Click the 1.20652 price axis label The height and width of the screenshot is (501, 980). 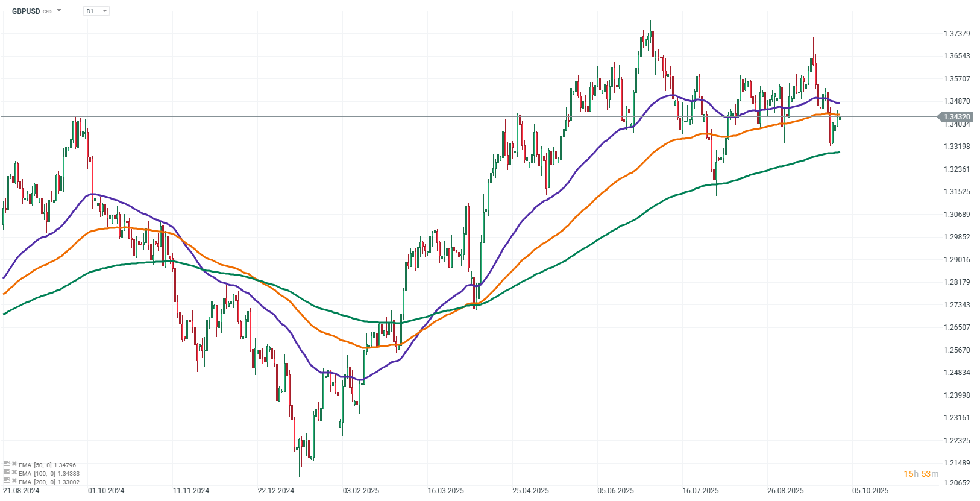click(x=956, y=482)
